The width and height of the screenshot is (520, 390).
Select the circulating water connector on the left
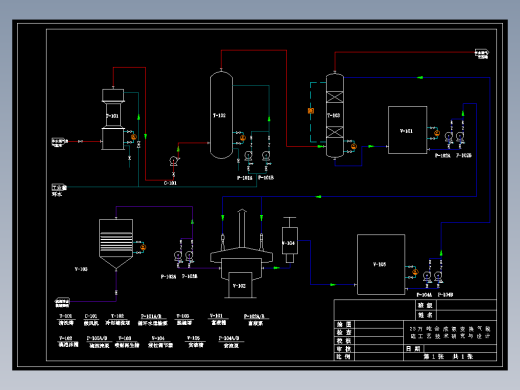(59, 187)
